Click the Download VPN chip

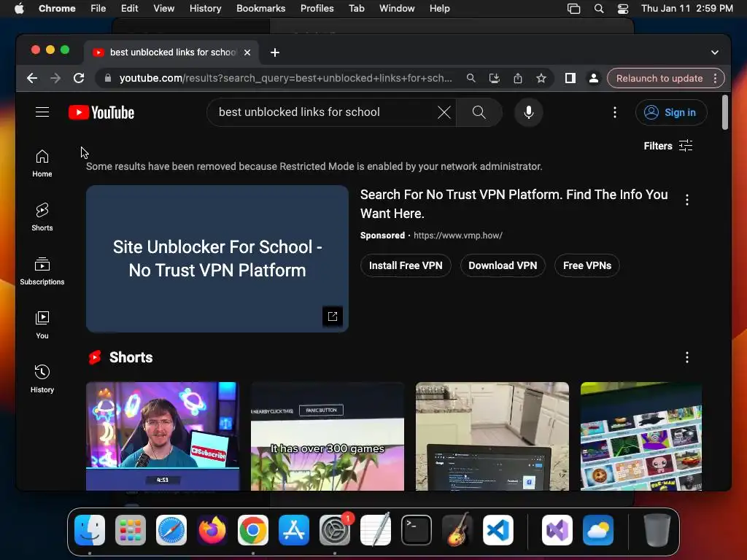(503, 265)
